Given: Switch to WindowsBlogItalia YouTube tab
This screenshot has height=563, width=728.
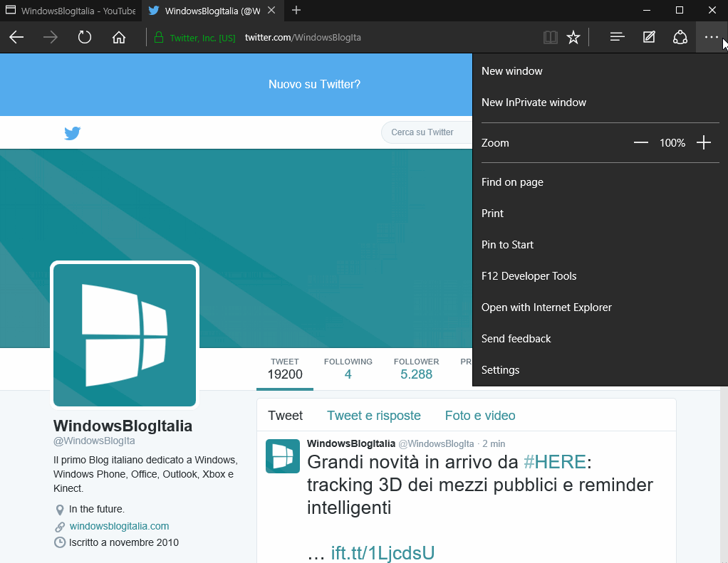Looking at the screenshot, I should point(70,10).
